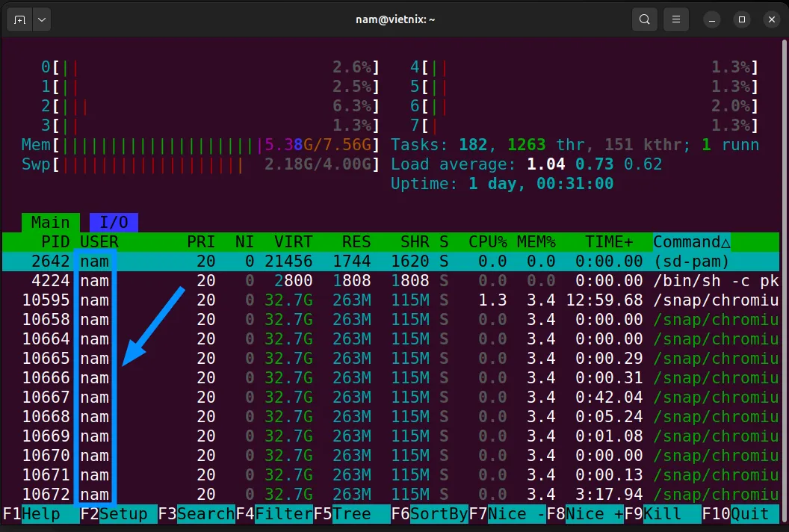Toggle F5 Tree view
789x532 pixels.
coord(352,514)
